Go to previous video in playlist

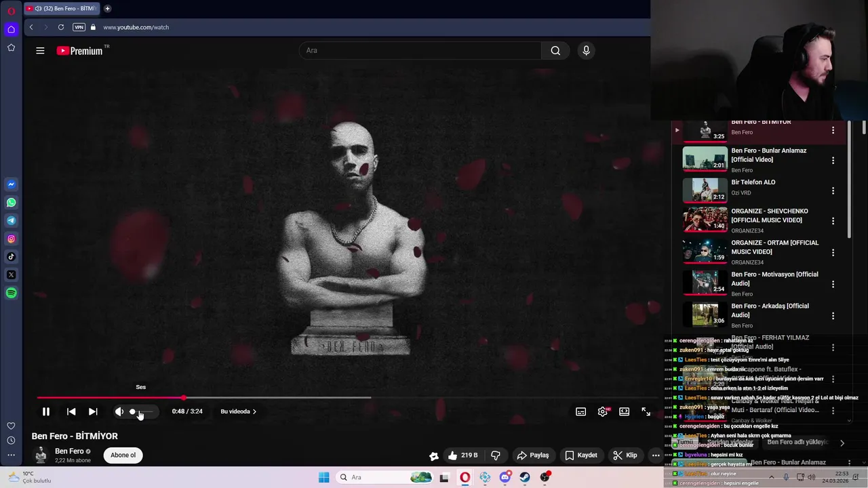[71, 411]
